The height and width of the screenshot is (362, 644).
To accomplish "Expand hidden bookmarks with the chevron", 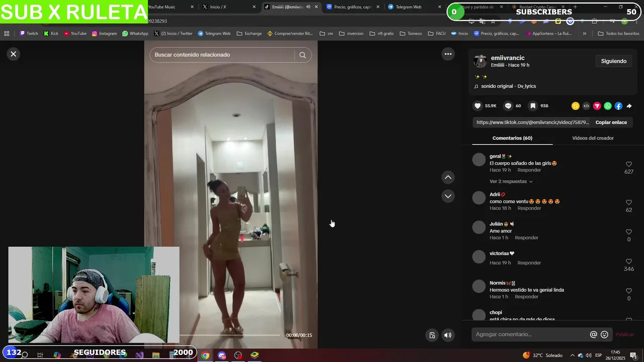I will pyautogui.click(x=584, y=34).
